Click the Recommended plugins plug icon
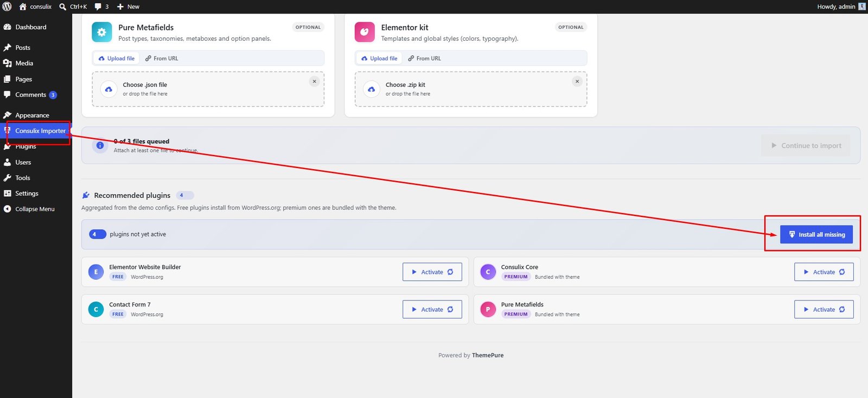The image size is (868, 398). click(x=86, y=195)
